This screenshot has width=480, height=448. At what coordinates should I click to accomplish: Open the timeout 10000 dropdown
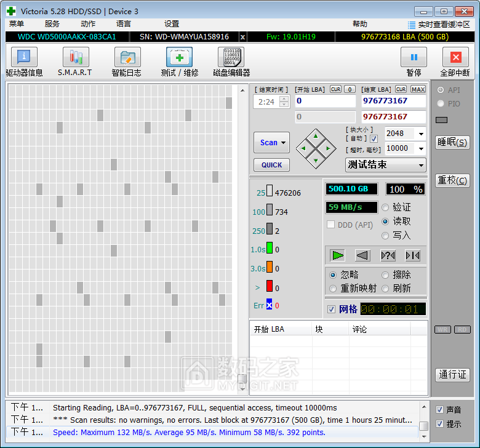[x=421, y=149]
